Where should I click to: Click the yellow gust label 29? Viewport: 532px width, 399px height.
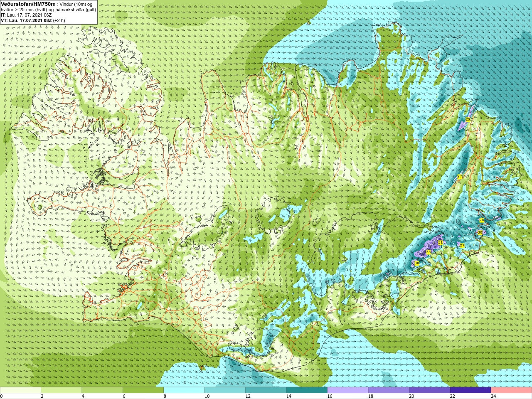(468, 119)
